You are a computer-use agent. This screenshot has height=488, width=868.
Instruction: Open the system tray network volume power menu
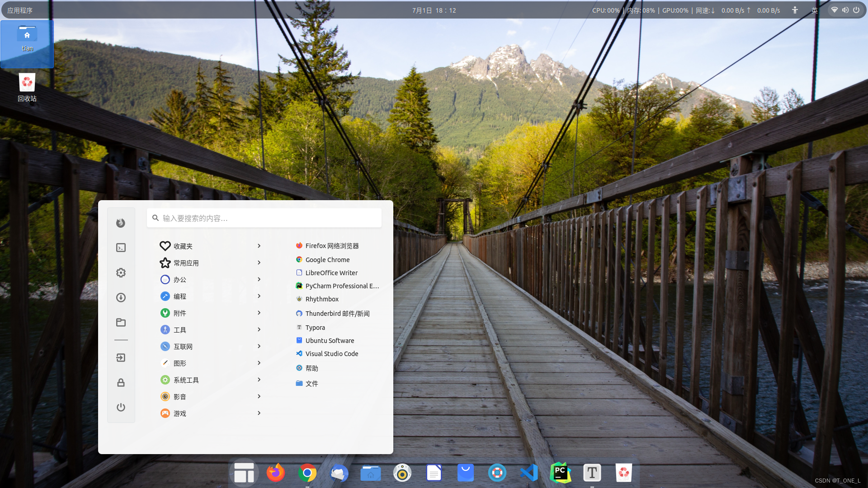click(x=845, y=10)
